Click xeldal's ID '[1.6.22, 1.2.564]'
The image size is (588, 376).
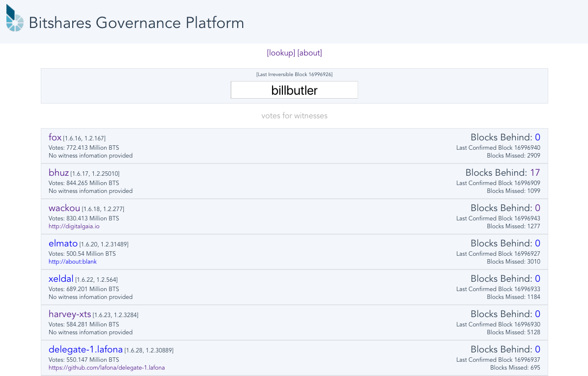96,280
